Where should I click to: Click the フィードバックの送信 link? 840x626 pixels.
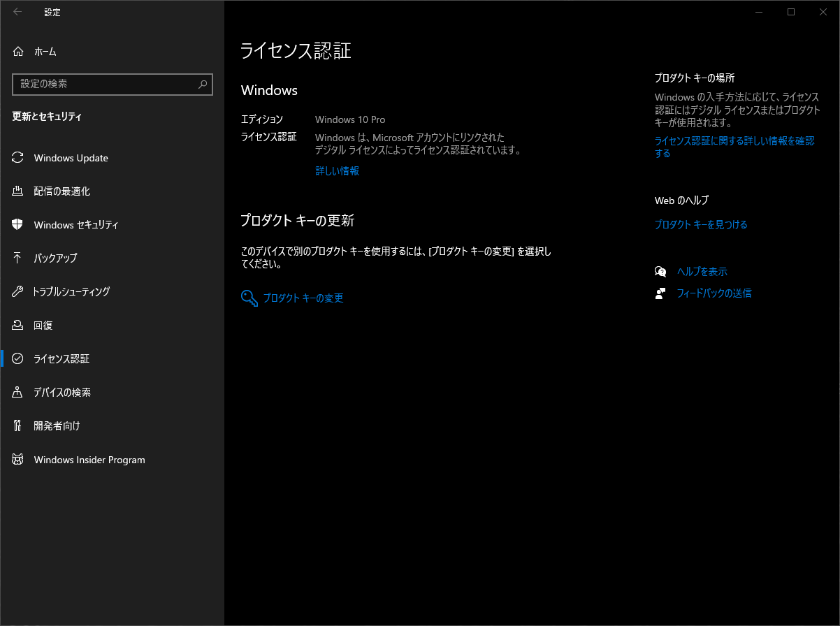click(713, 293)
